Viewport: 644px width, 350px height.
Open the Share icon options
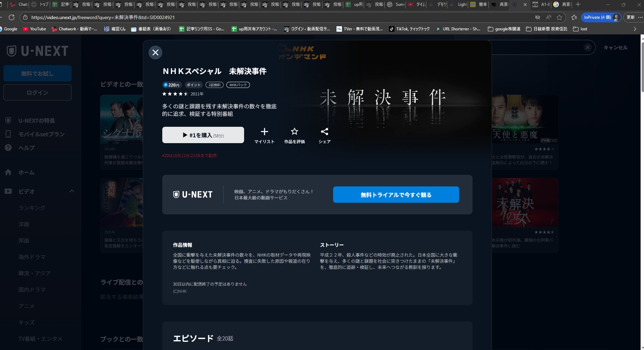(x=324, y=132)
